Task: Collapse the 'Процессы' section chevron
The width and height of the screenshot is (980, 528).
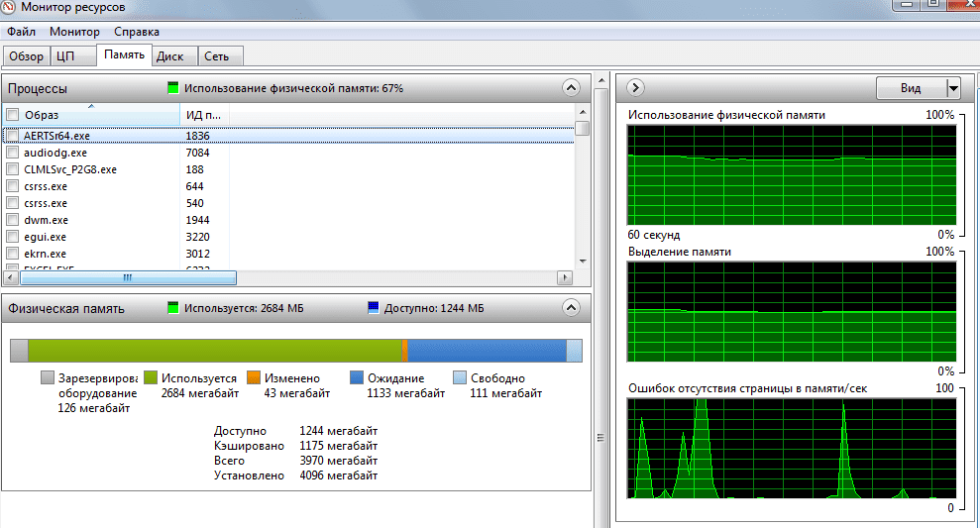Action: tap(570, 88)
